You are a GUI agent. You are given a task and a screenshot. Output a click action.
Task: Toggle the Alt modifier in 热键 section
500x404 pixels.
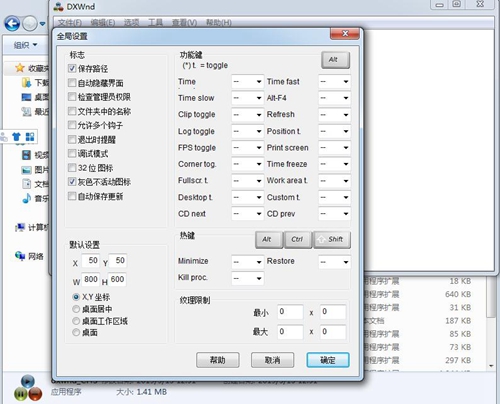[x=269, y=240]
